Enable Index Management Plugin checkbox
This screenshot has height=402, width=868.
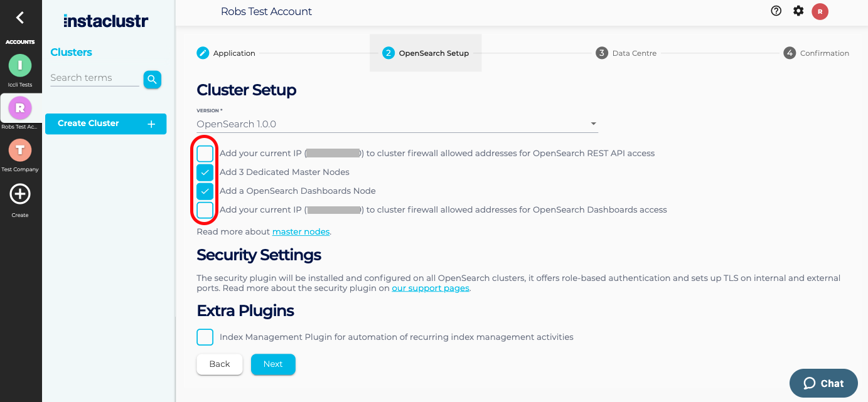205,337
